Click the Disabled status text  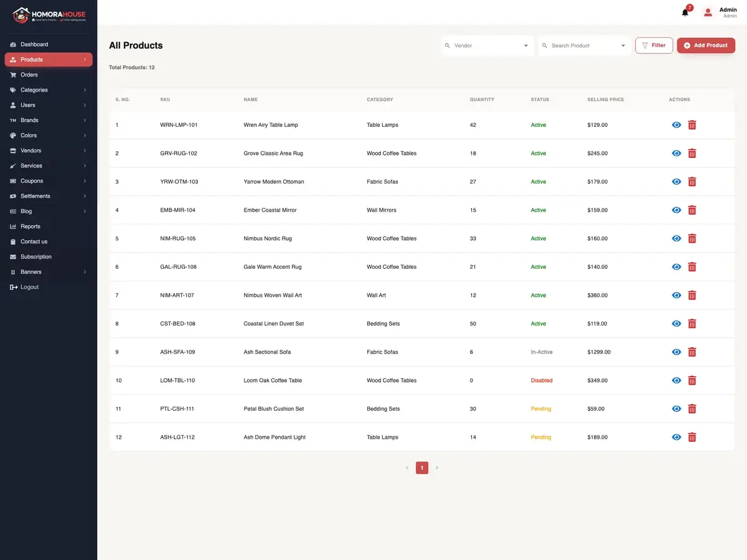542,381
